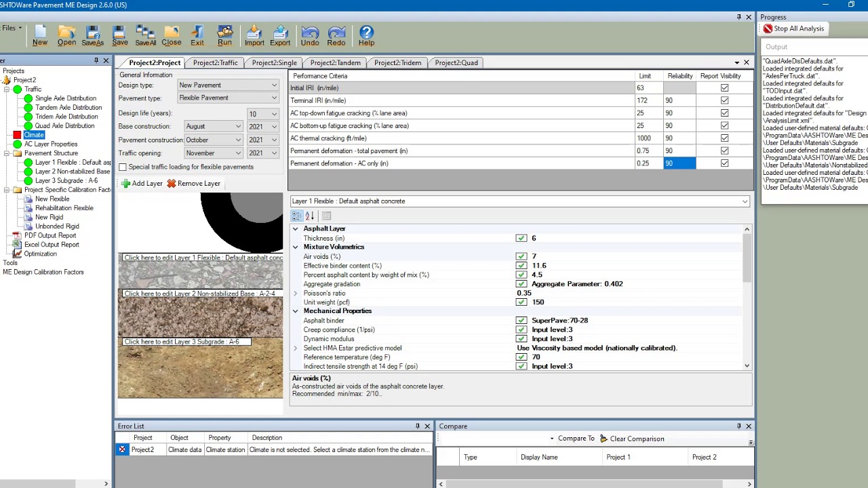The height and width of the screenshot is (488, 868).
Task: Toggle Report Visibility for Initial IRI
Action: coord(724,88)
